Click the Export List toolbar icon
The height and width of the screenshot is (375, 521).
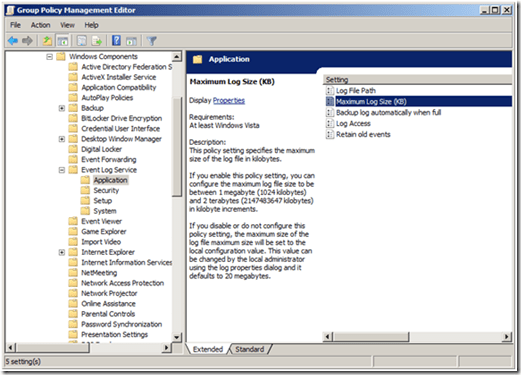pyautogui.click(x=97, y=41)
